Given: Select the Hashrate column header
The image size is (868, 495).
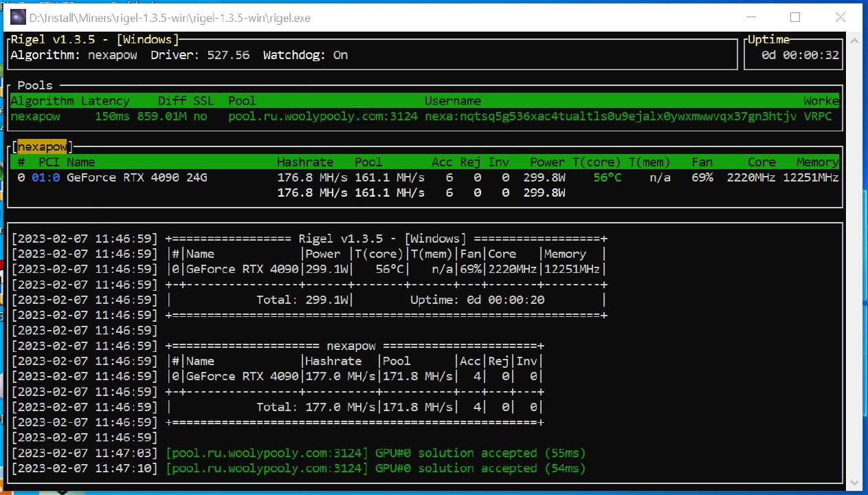Looking at the screenshot, I should click(x=305, y=162).
